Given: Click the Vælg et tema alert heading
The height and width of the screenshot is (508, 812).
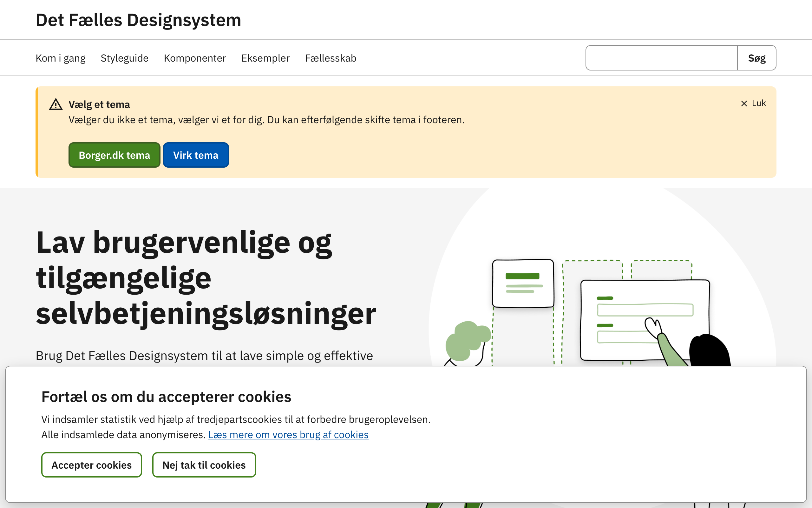Looking at the screenshot, I should pos(99,104).
